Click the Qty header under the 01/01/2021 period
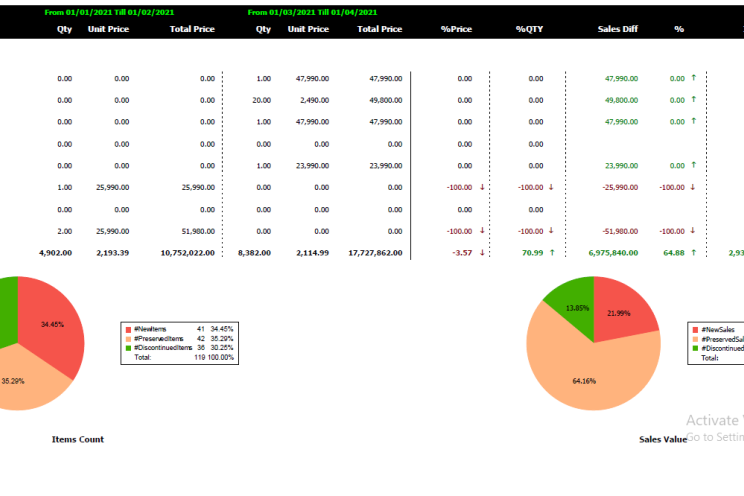 tap(65, 29)
